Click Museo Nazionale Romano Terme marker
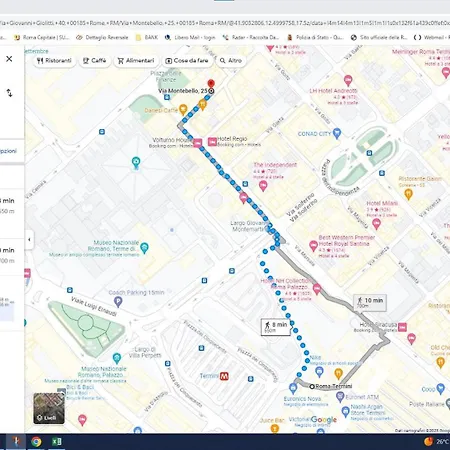Viewport: 450px width, 450px height. (144, 248)
